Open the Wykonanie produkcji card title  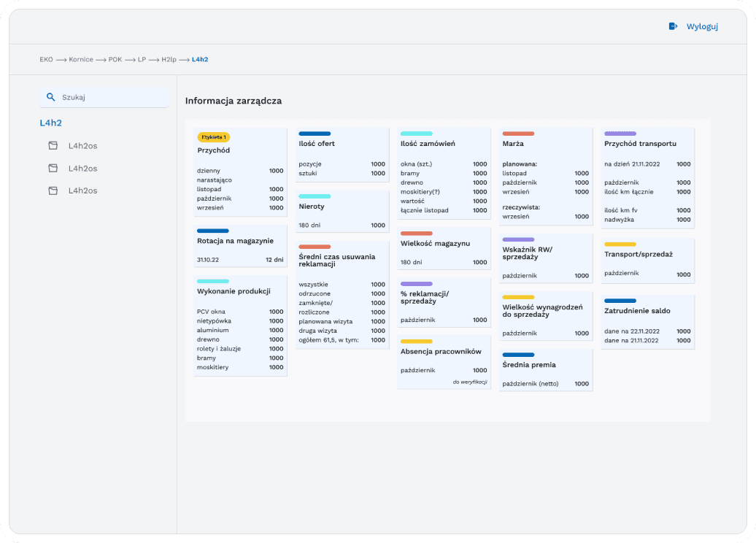pyautogui.click(x=234, y=291)
